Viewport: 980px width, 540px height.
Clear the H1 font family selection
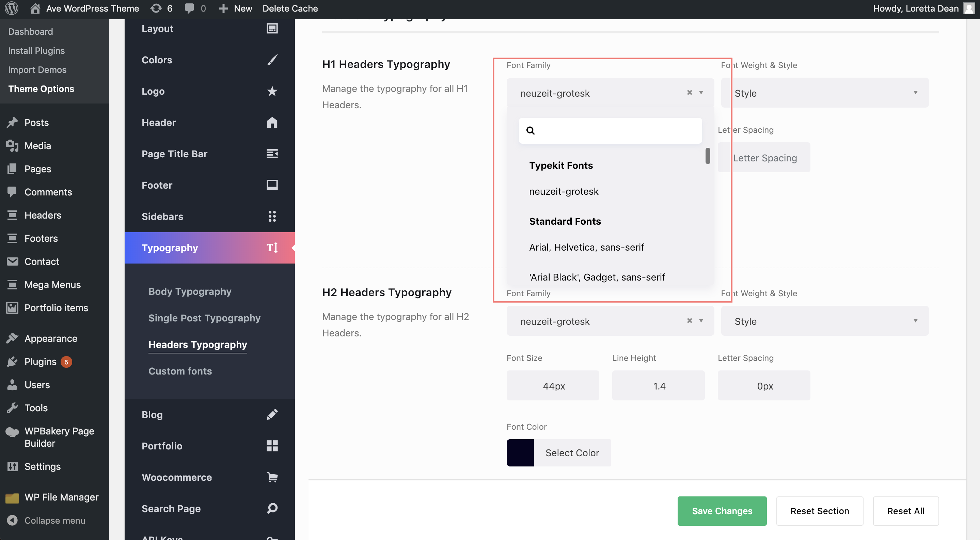click(x=689, y=93)
